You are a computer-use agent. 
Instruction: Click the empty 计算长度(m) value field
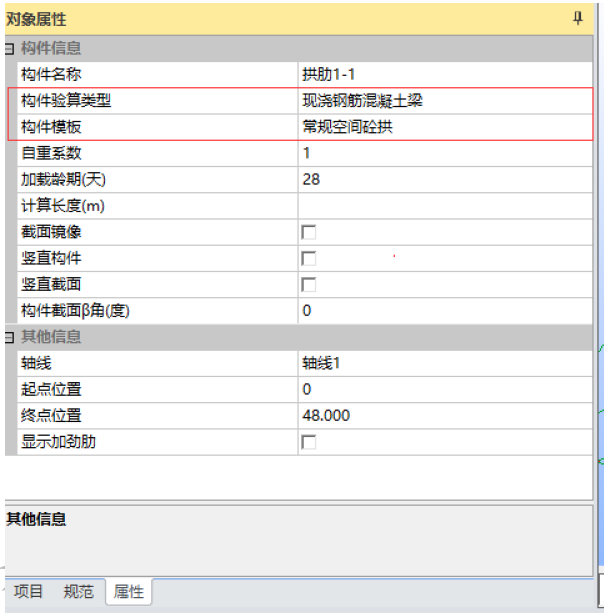tap(445, 206)
